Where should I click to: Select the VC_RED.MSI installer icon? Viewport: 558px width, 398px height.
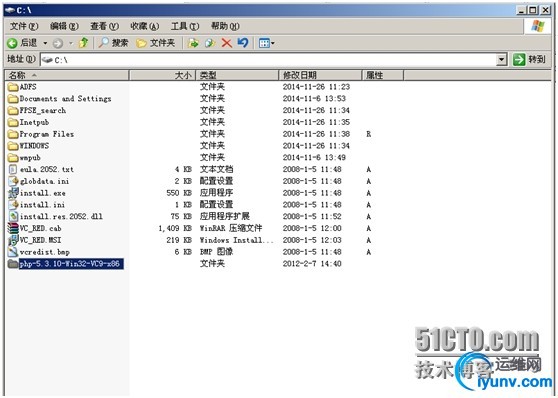13,240
